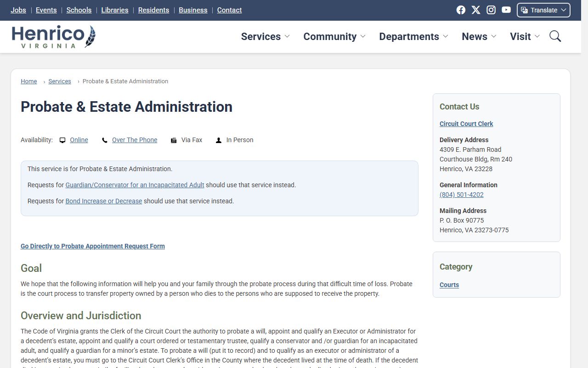Screen dimensions: 588x368
Task: Expand the Services menu
Action: tap(266, 36)
